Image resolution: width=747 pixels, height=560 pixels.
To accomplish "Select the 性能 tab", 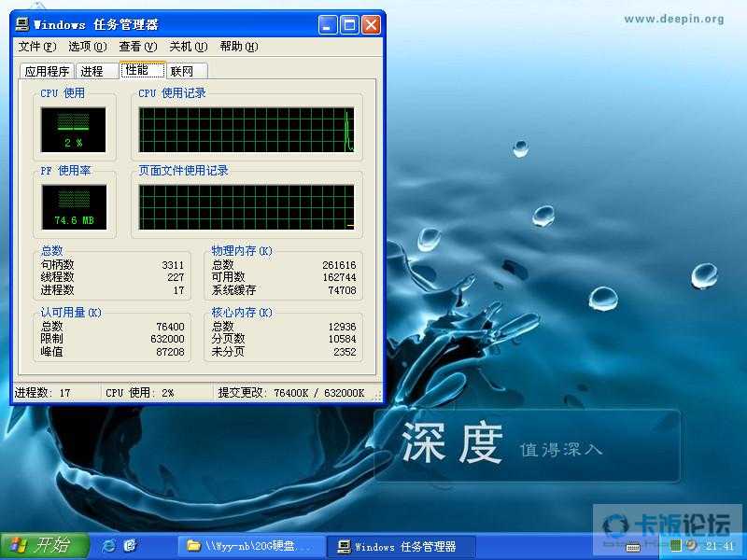I will (x=142, y=70).
